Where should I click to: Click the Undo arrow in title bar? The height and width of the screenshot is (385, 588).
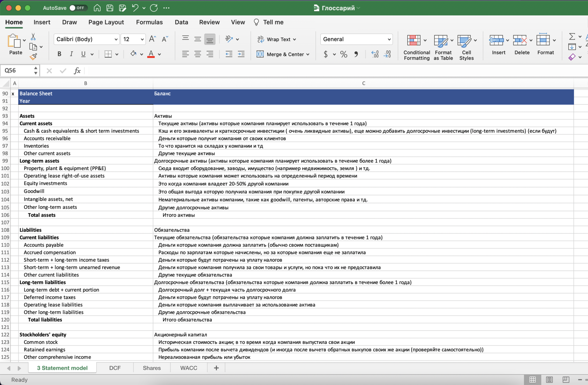tap(135, 8)
